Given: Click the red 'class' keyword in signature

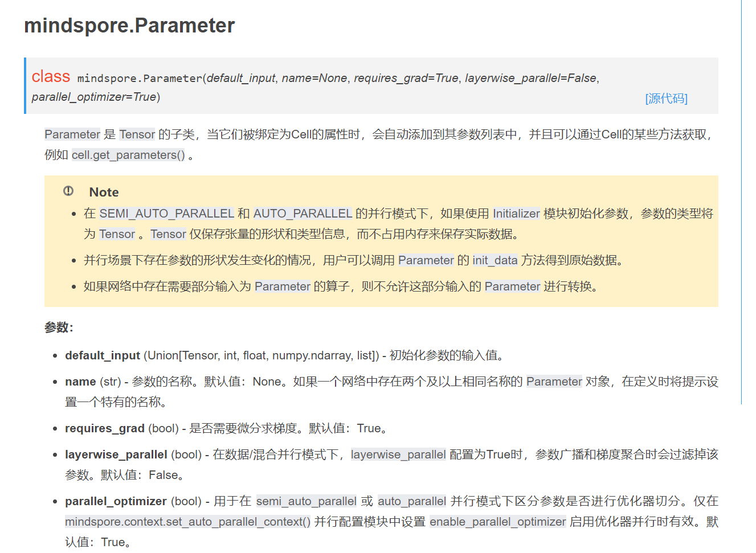Looking at the screenshot, I should (x=51, y=76).
